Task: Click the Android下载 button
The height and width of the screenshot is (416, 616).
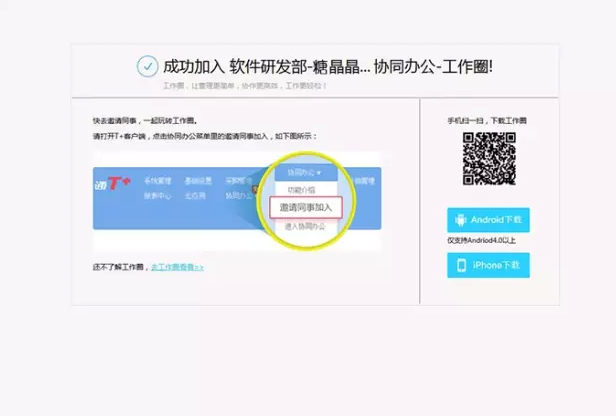Action: pyautogui.click(x=488, y=220)
